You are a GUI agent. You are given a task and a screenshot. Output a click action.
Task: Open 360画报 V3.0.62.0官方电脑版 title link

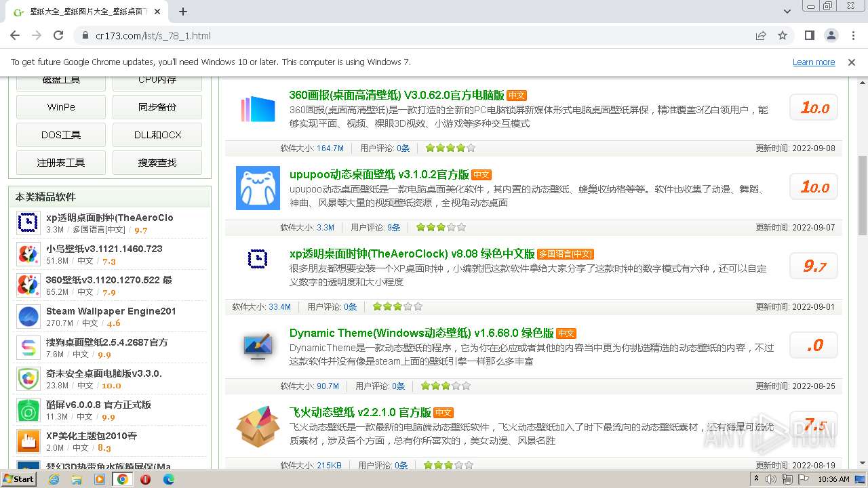coord(397,96)
